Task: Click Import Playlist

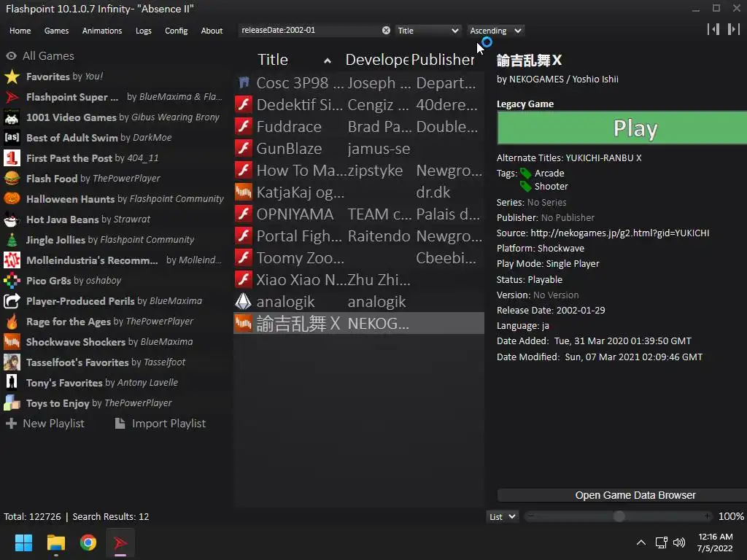Action: 161,424
